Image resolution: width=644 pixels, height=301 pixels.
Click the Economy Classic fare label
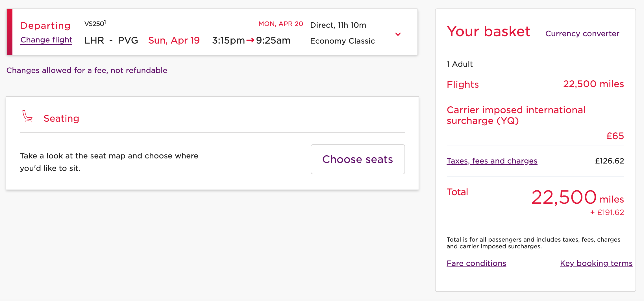342,41
